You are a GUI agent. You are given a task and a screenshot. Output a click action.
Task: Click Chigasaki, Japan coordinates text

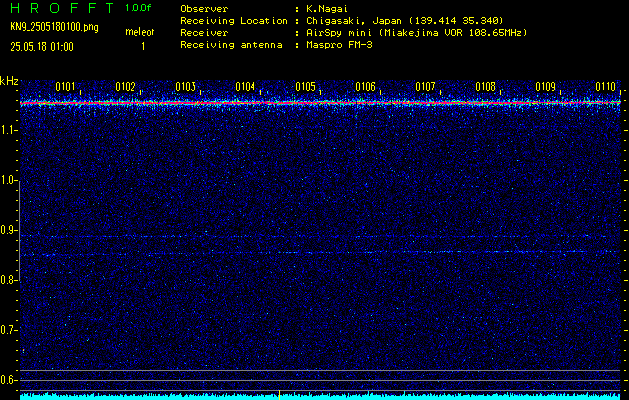pyautogui.click(x=405, y=20)
